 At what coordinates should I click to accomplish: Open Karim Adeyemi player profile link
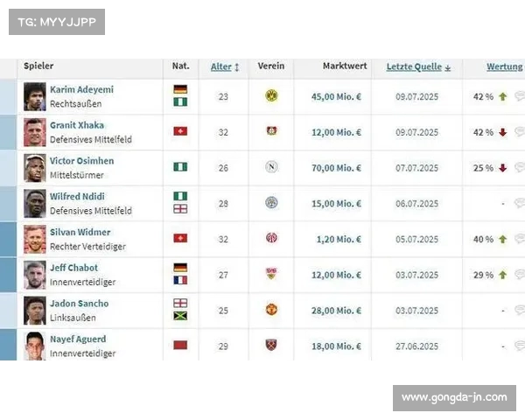click(x=81, y=89)
